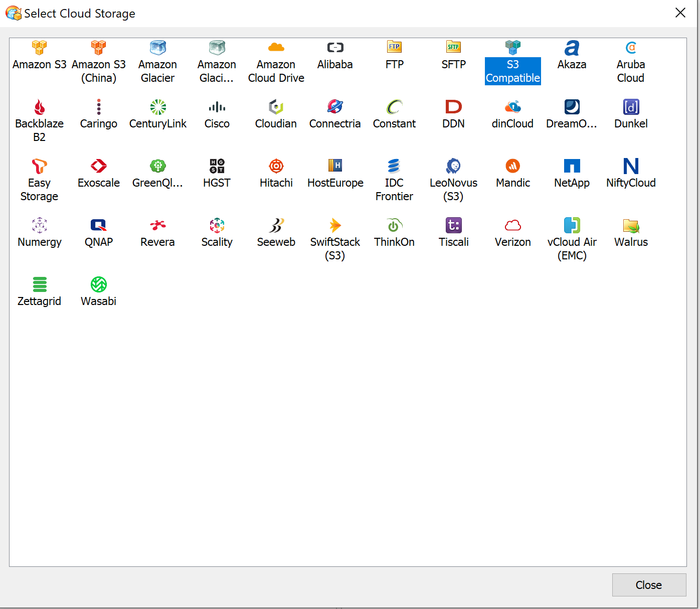Choose the Seeweb storage icon
Image resolution: width=700 pixels, height=609 pixels.
coord(276,225)
